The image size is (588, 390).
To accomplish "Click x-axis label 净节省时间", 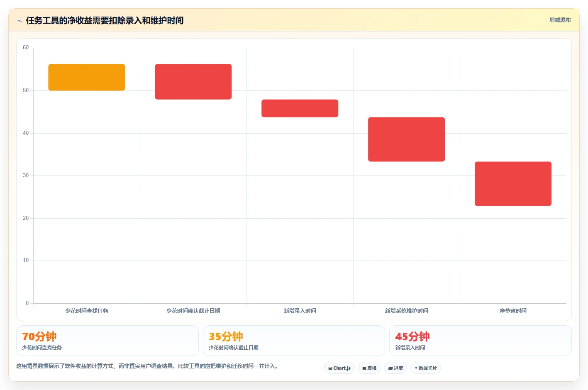I will (513, 311).
